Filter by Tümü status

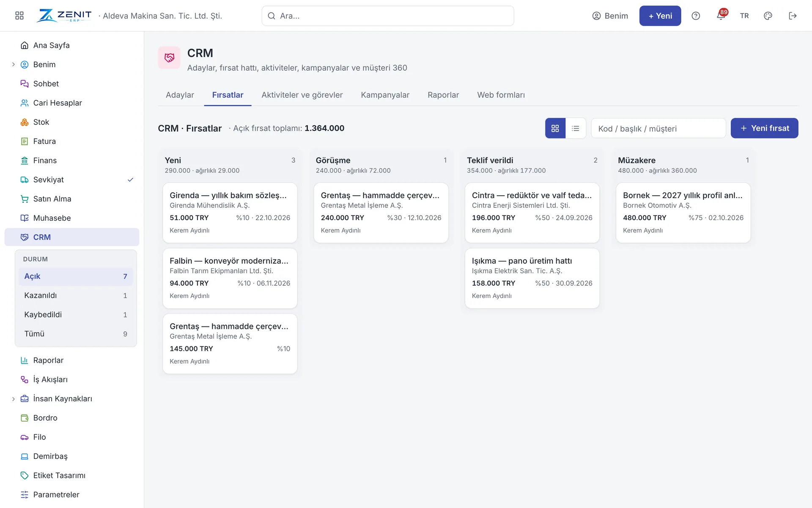point(76,334)
